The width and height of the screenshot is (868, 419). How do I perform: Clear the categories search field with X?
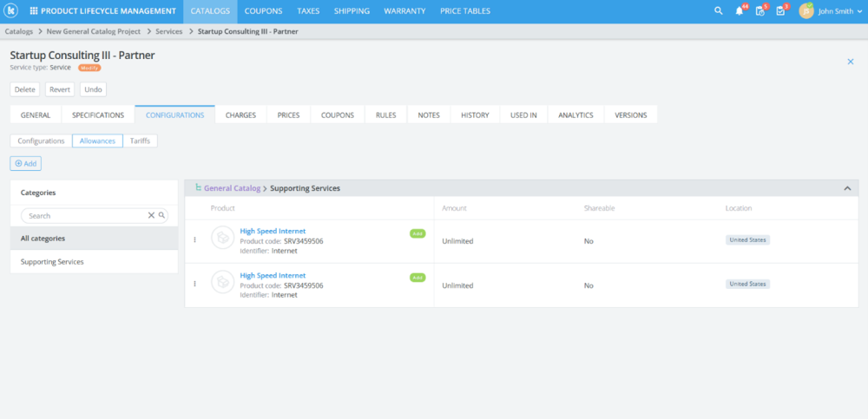pyautogui.click(x=150, y=215)
